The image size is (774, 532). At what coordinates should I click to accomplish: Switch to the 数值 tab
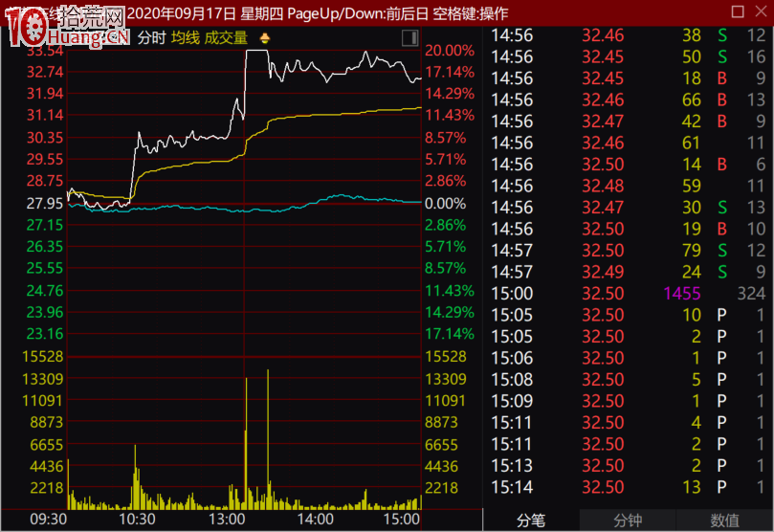click(x=724, y=521)
